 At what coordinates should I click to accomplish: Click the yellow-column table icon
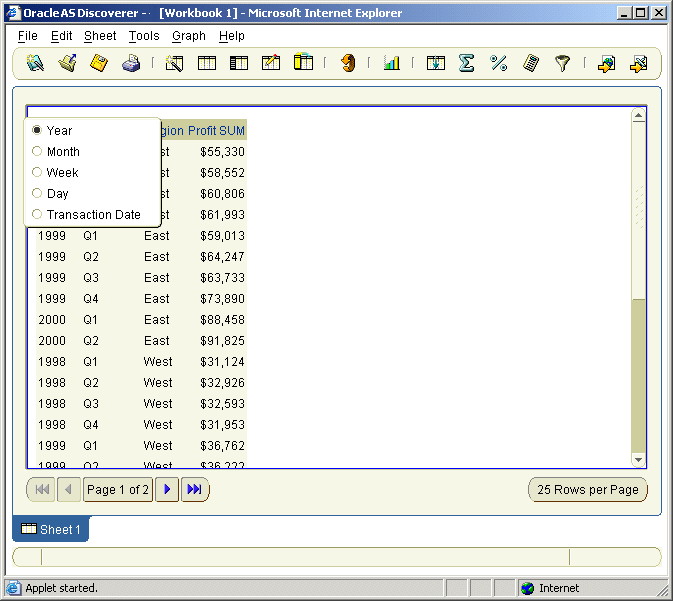(x=303, y=62)
